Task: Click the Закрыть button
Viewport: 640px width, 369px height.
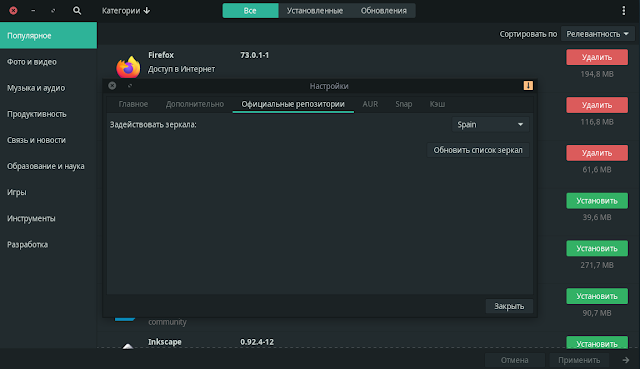Action: (509, 306)
